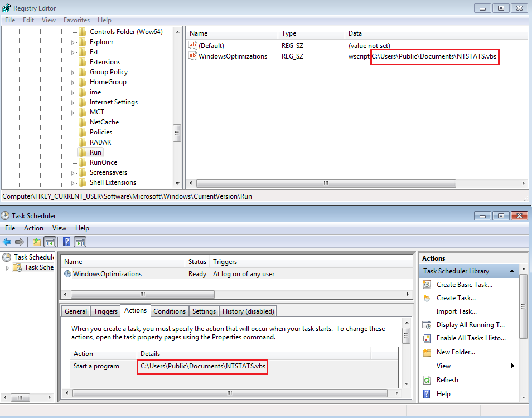The image size is (532, 418).
Task: Click Enable All Tasks History action
Action: (x=471, y=338)
